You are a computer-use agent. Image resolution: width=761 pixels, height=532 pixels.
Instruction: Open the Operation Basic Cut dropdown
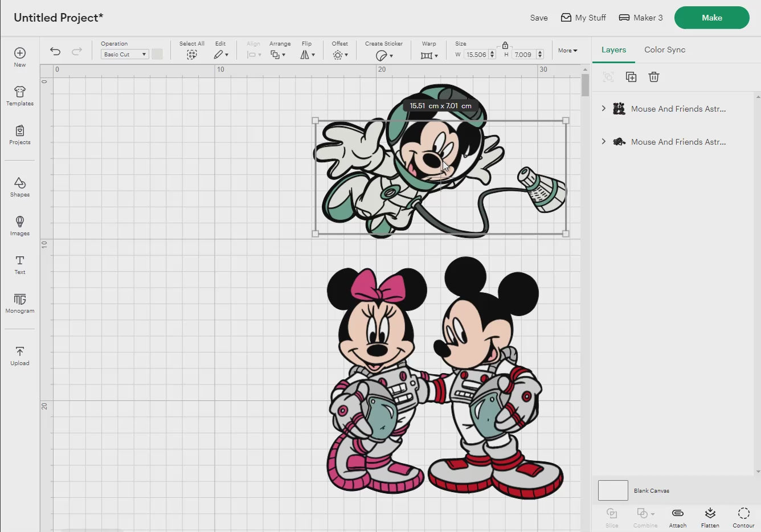[125, 54]
